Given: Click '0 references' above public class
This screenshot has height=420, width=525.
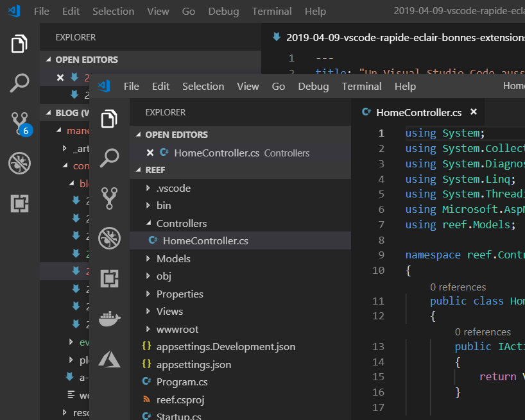Looking at the screenshot, I should (x=458, y=287).
